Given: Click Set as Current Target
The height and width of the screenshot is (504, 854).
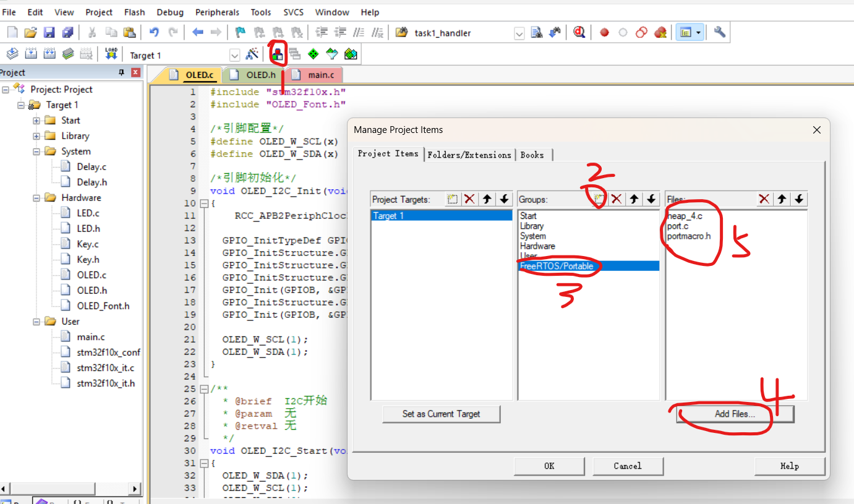Looking at the screenshot, I should point(441,414).
